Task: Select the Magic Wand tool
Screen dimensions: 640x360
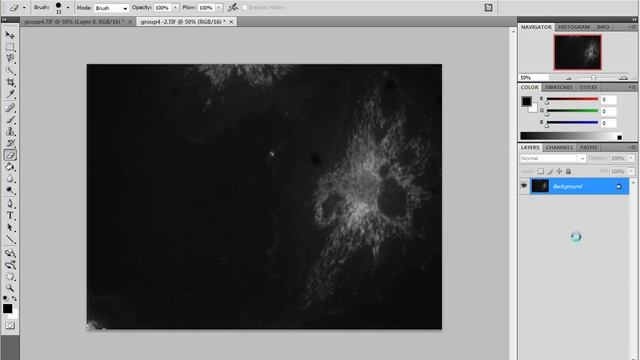Action: [x=10, y=70]
